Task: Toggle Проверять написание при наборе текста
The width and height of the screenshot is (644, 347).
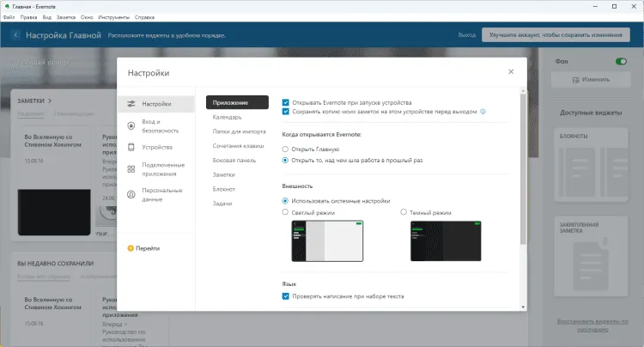Action: click(x=285, y=296)
